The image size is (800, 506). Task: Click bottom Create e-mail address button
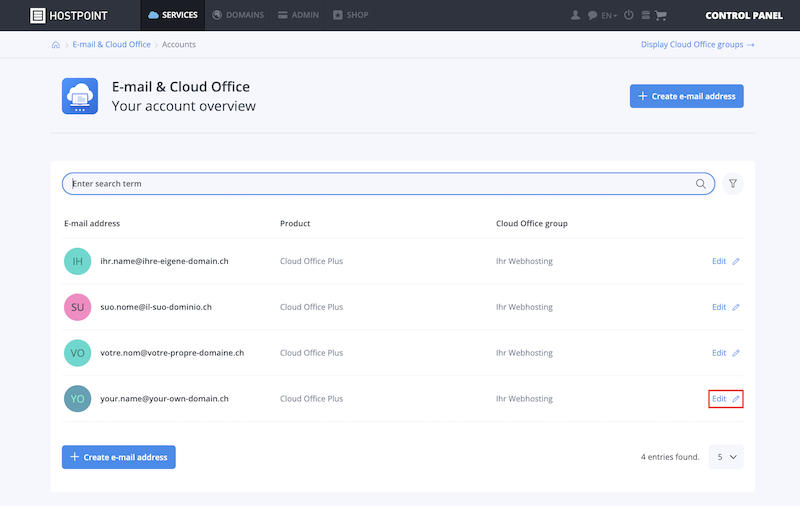coord(119,457)
